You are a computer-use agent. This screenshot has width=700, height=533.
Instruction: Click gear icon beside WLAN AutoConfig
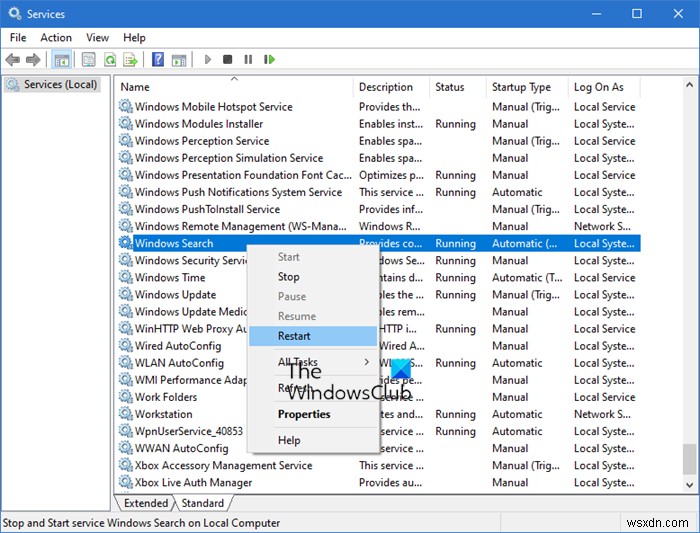pos(126,363)
